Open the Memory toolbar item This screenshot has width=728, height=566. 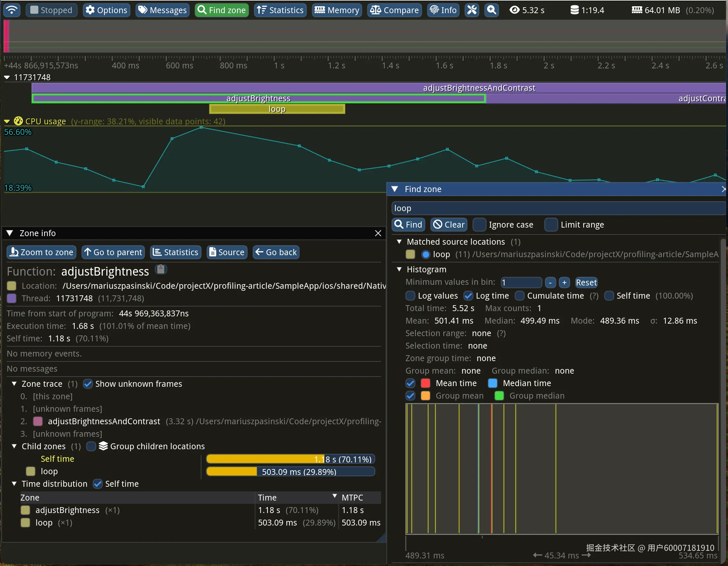(x=337, y=10)
